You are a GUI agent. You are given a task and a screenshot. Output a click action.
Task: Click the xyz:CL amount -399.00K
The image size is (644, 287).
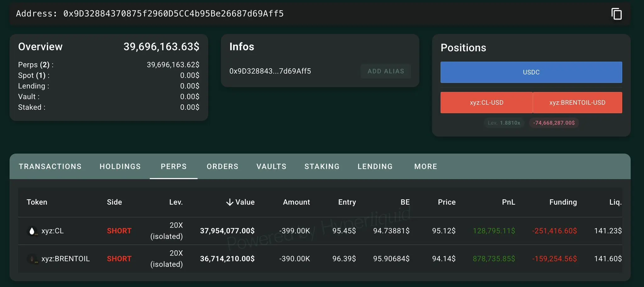click(x=294, y=231)
